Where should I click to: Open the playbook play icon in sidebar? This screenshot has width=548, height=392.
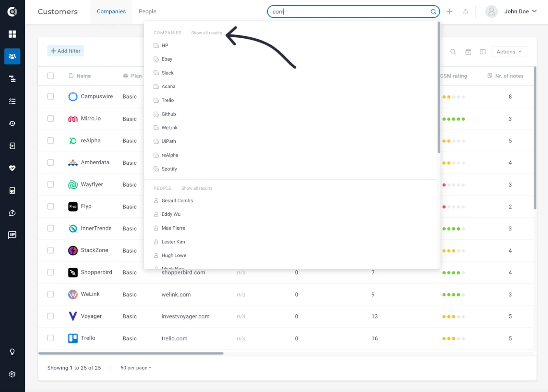12,146
